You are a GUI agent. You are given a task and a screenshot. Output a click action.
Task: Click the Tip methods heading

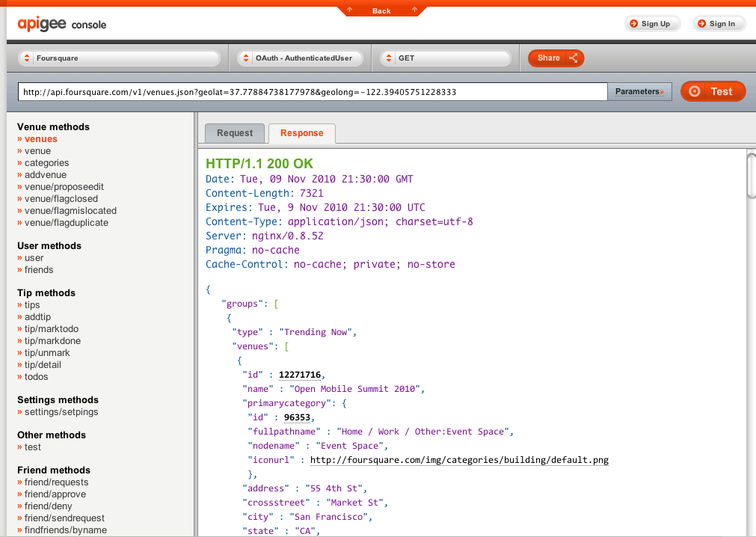(x=46, y=293)
